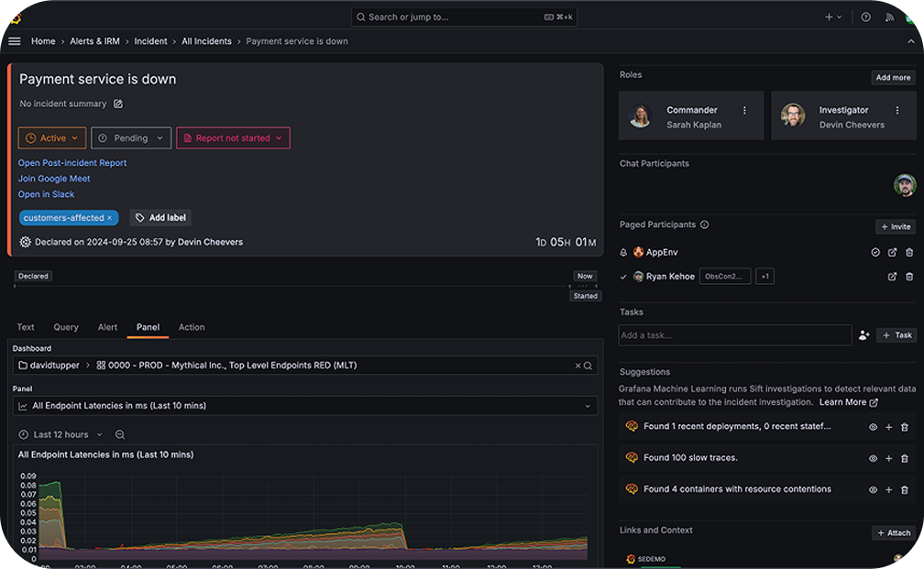Click the pencil icon to edit incident summary
Image resolution: width=924 pixels, height=569 pixels.
pos(118,104)
